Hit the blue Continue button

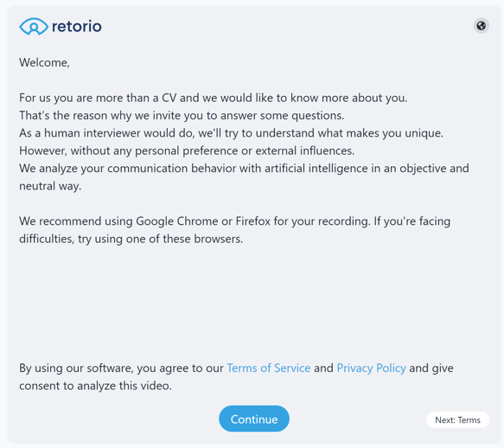[x=254, y=419]
